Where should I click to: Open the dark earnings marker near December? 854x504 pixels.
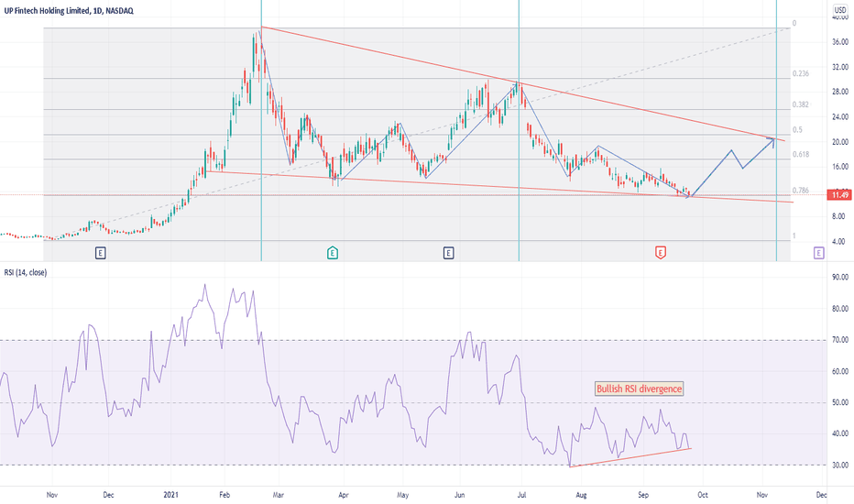coord(100,253)
